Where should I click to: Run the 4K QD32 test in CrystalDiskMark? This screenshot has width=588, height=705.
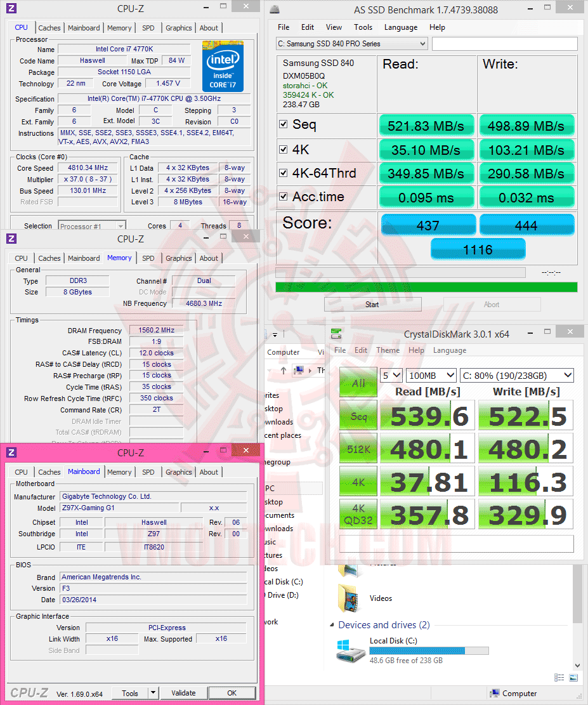358,514
